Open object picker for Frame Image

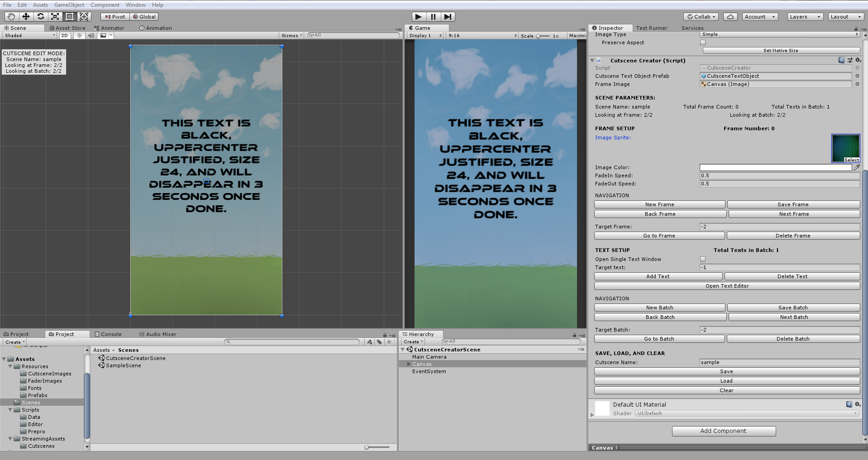(857, 84)
